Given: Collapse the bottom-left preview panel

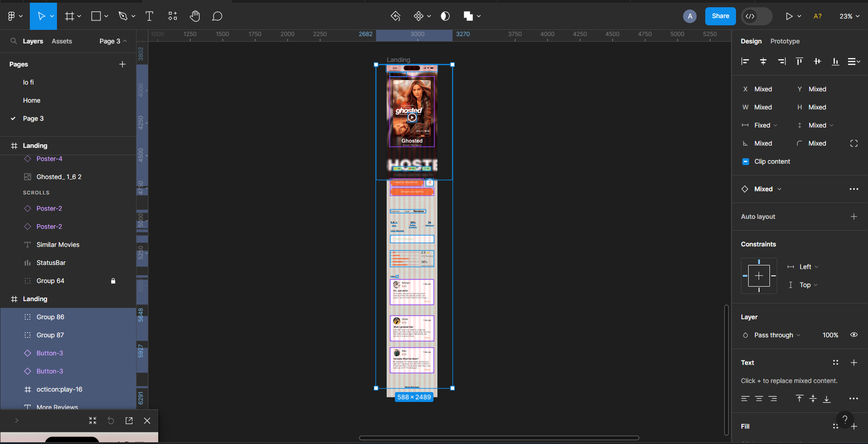Looking at the screenshot, I should [x=93, y=420].
